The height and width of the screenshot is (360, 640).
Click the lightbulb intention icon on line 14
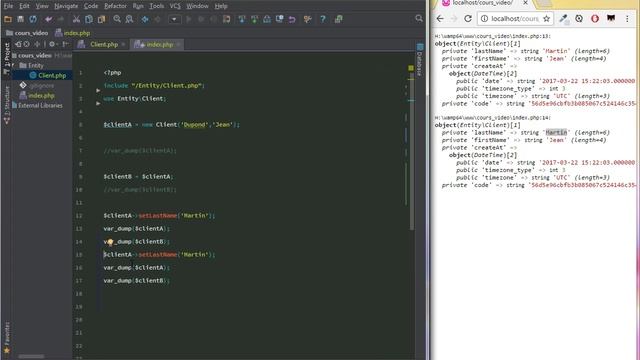point(110,242)
